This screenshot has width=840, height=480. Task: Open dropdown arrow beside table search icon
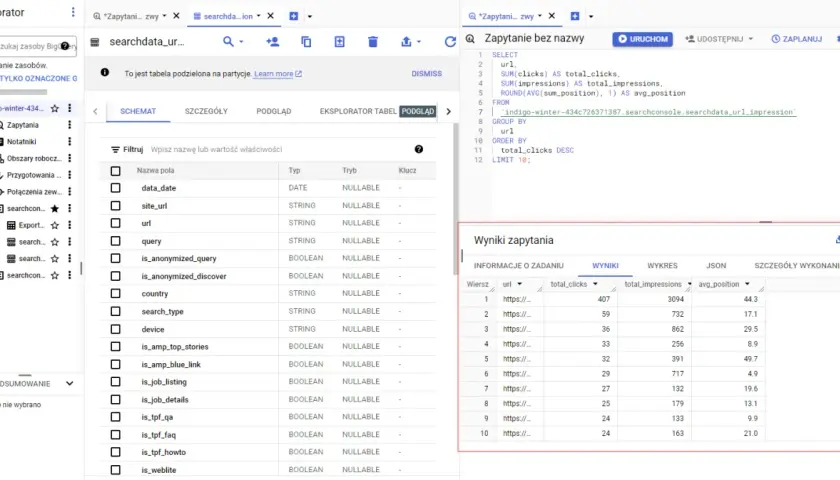(x=241, y=42)
